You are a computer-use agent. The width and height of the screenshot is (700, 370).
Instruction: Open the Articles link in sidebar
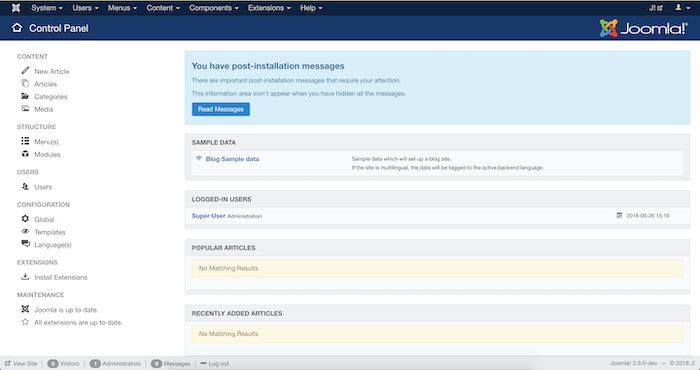click(46, 84)
